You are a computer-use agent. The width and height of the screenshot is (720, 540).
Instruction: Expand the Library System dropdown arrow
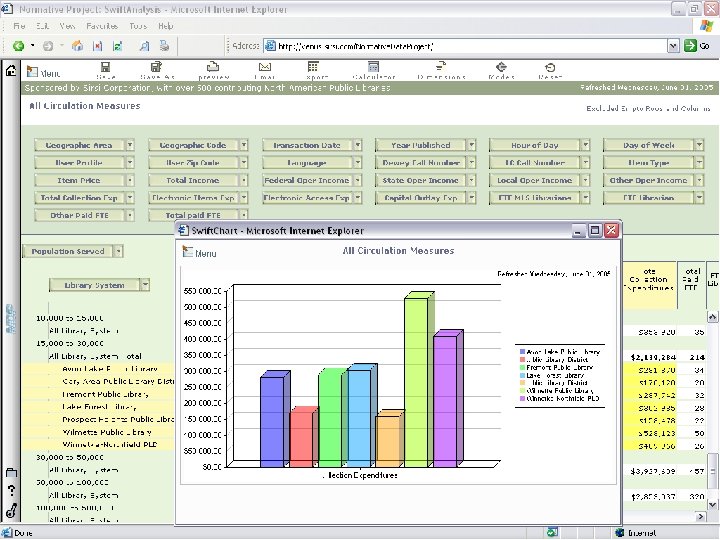[x=145, y=285]
